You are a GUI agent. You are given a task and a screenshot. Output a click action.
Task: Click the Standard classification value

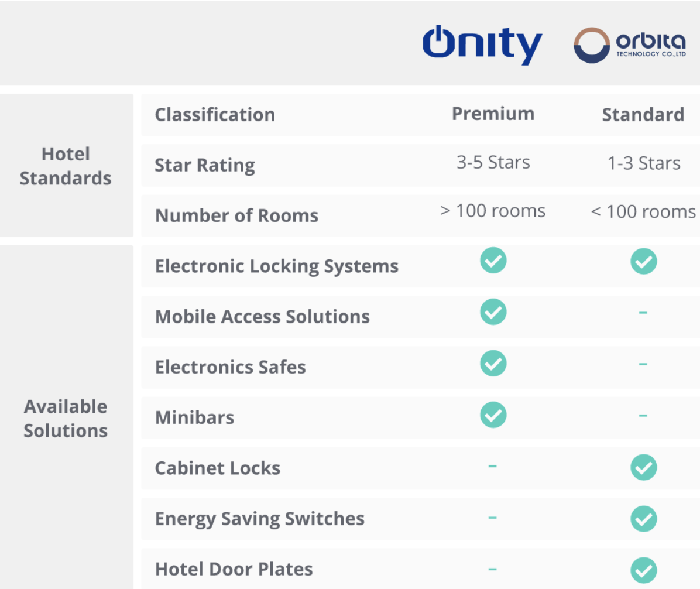coord(643,115)
